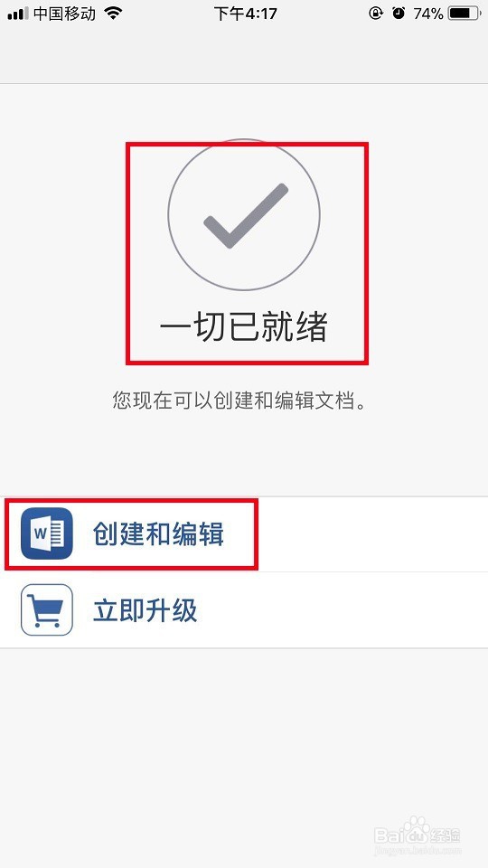Click the 74% battery percentage text
The image size is (488, 868).
tap(427, 14)
